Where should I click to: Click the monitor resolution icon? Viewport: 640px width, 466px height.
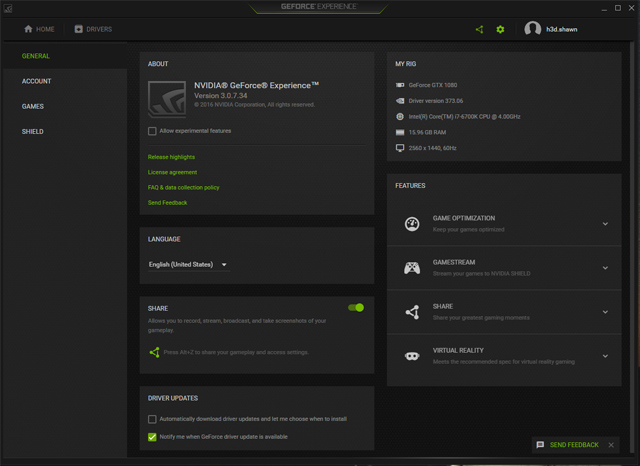point(400,148)
